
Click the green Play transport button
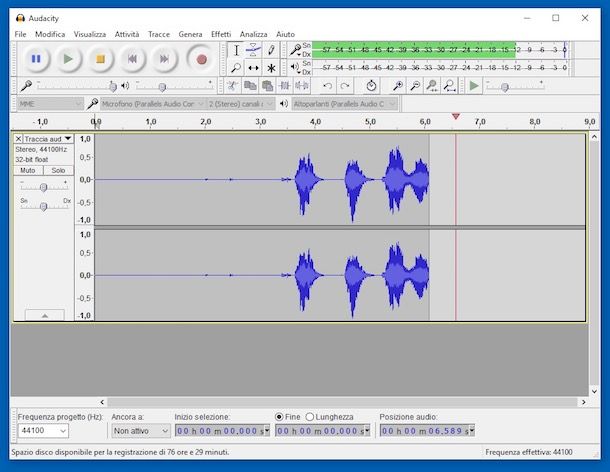click(68, 59)
